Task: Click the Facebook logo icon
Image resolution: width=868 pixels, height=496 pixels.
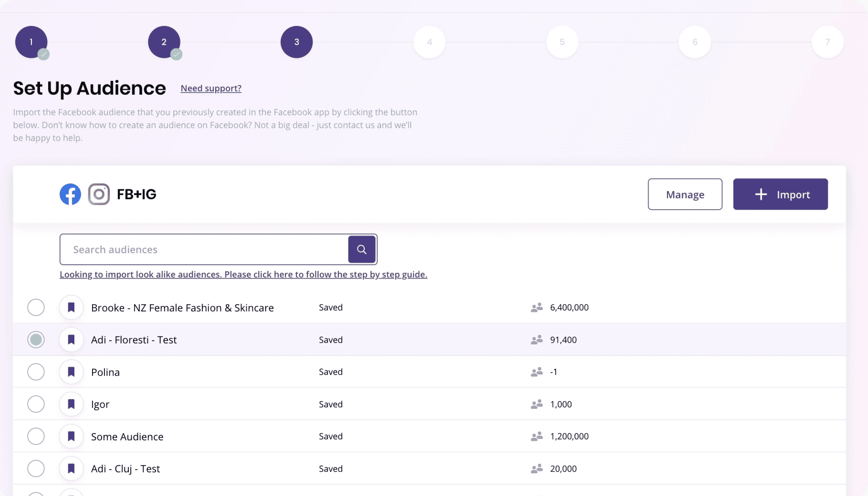Action: pyautogui.click(x=70, y=194)
